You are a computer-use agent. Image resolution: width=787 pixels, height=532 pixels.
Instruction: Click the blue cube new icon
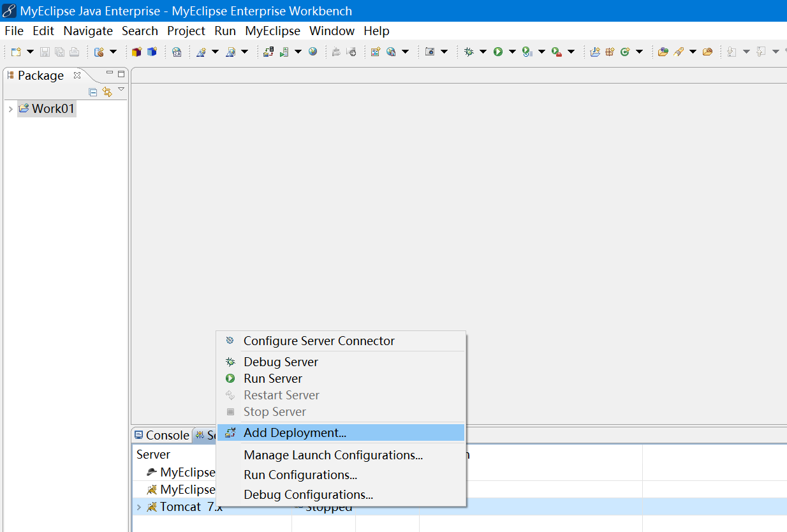click(x=152, y=52)
